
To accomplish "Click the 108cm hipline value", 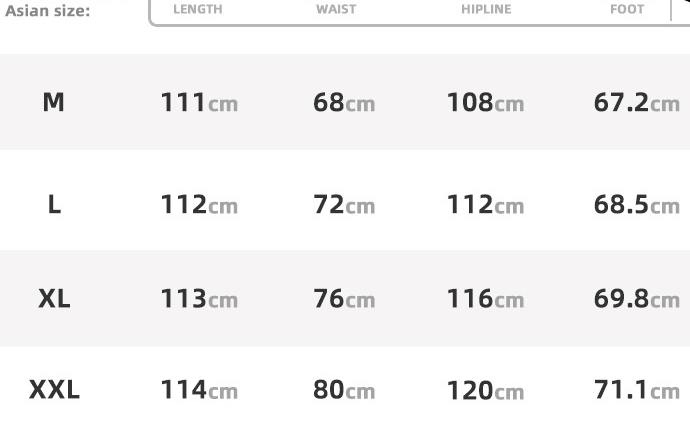I will (x=485, y=102).
